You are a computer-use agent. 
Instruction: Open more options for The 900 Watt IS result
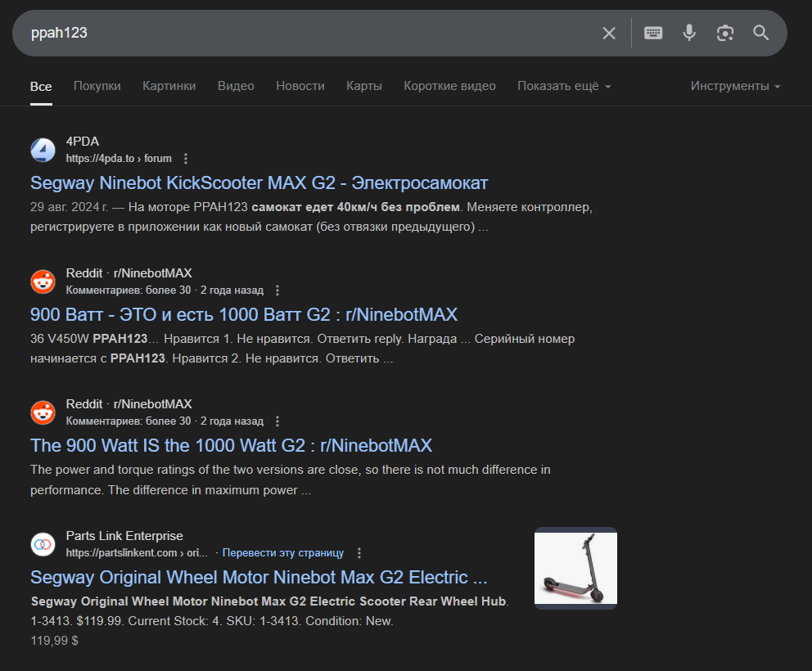[277, 421]
